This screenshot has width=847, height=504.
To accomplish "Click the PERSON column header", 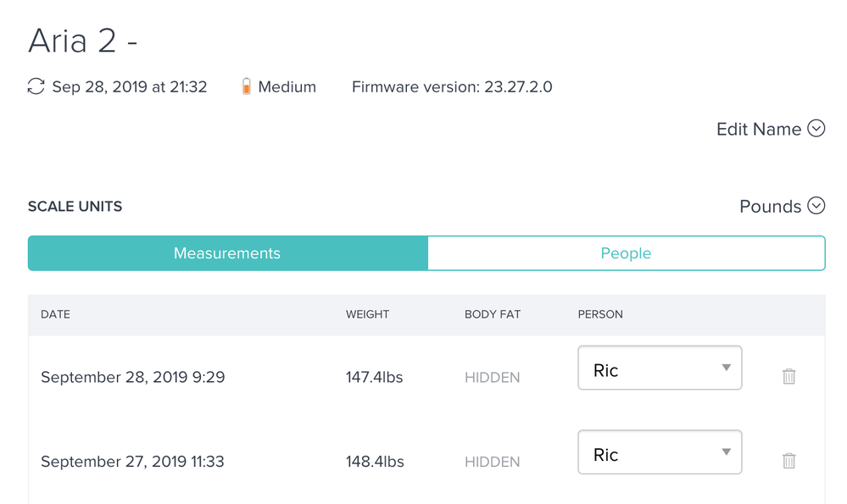I will click(x=600, y=314).
